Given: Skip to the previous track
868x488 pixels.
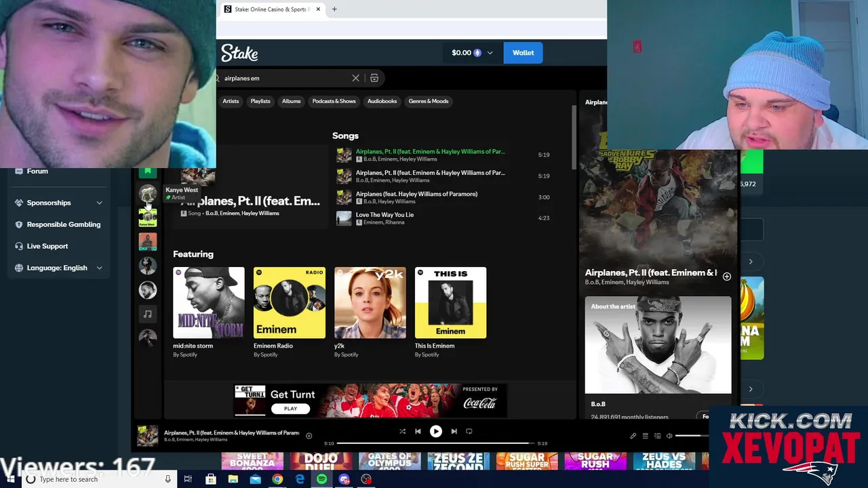Looking at the screenshot, I should (x=418, y=431).
